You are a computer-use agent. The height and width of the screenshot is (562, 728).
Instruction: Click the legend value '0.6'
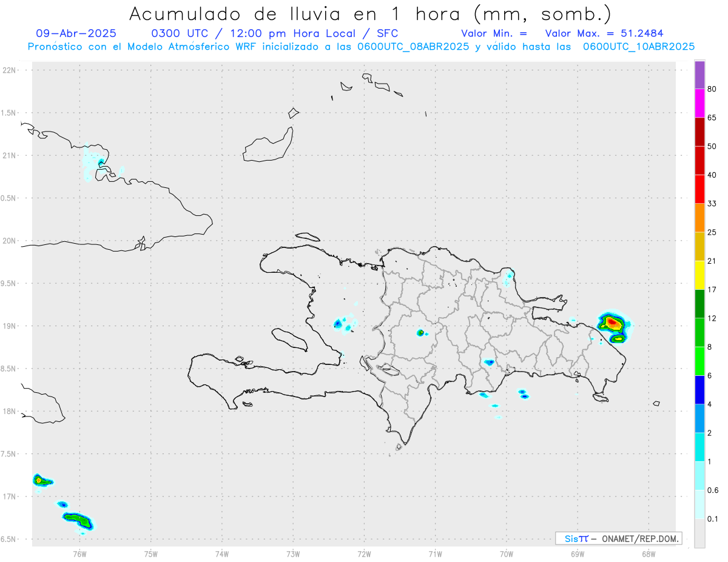tap(713, 490)
